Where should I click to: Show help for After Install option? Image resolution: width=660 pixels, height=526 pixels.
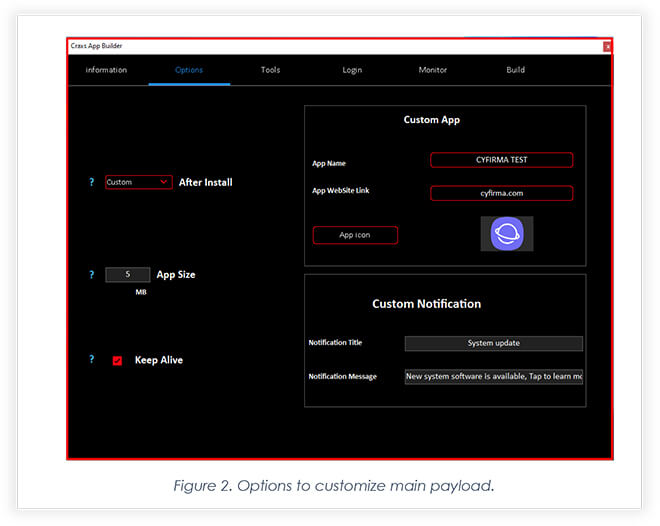92,182
